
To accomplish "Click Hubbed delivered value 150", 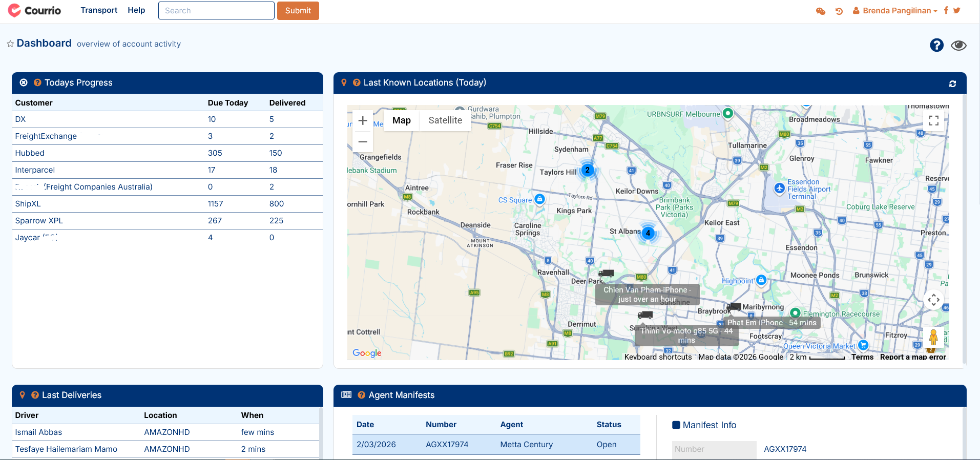I will pos(276,153).
